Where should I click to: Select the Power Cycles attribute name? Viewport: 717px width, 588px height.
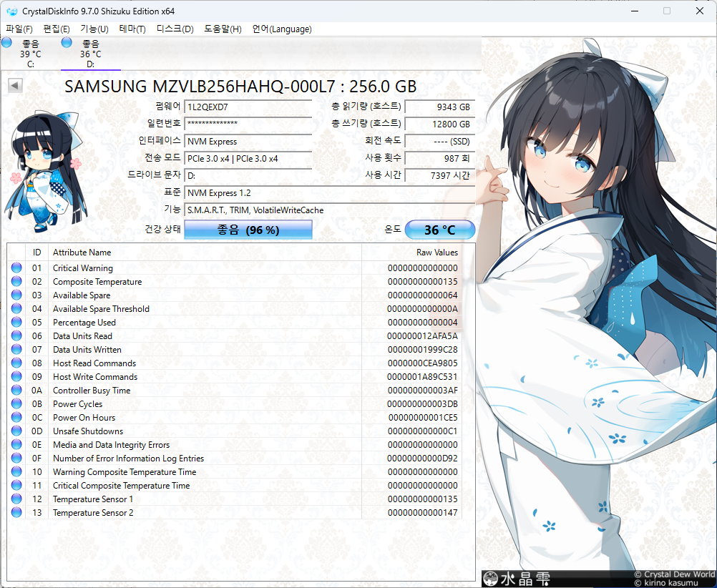coord(78,404)
